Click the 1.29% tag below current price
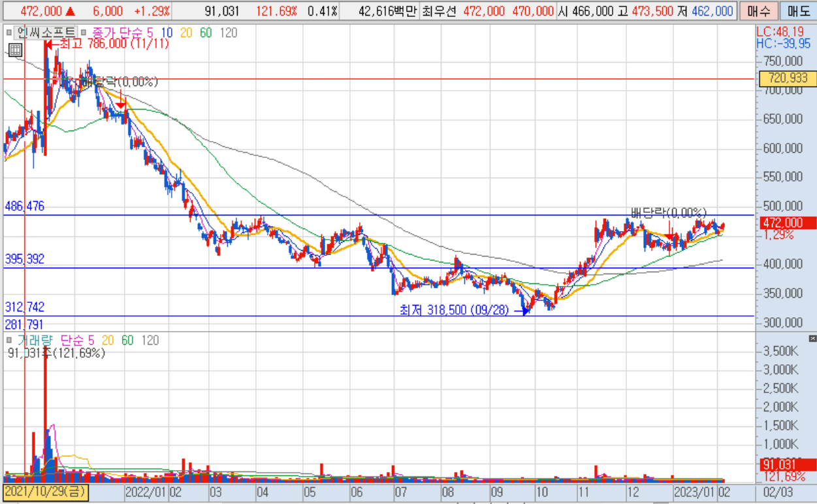The image size is (817, 504). [x=777, y=234]
